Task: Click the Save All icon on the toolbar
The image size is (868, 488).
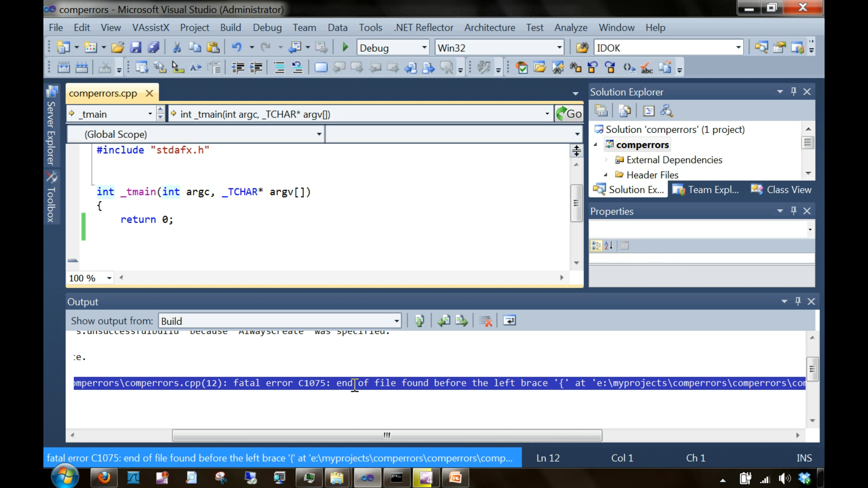Action: (154, 47)
